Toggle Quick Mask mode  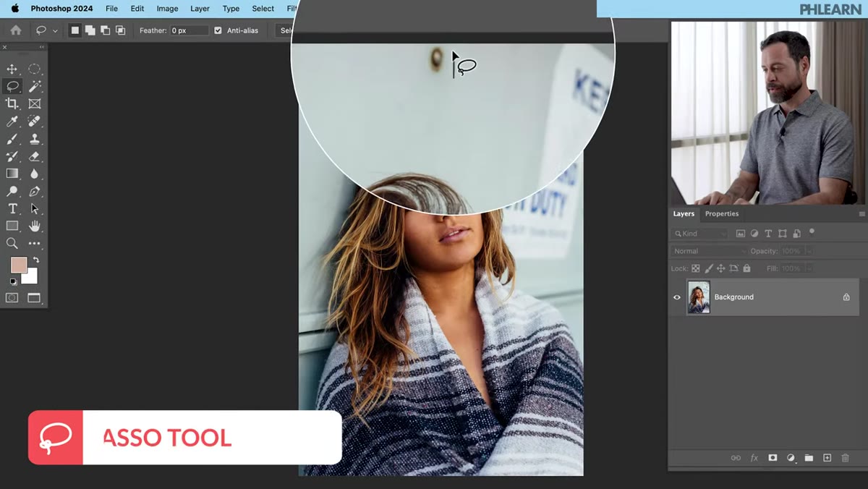[x=12, y=297]
